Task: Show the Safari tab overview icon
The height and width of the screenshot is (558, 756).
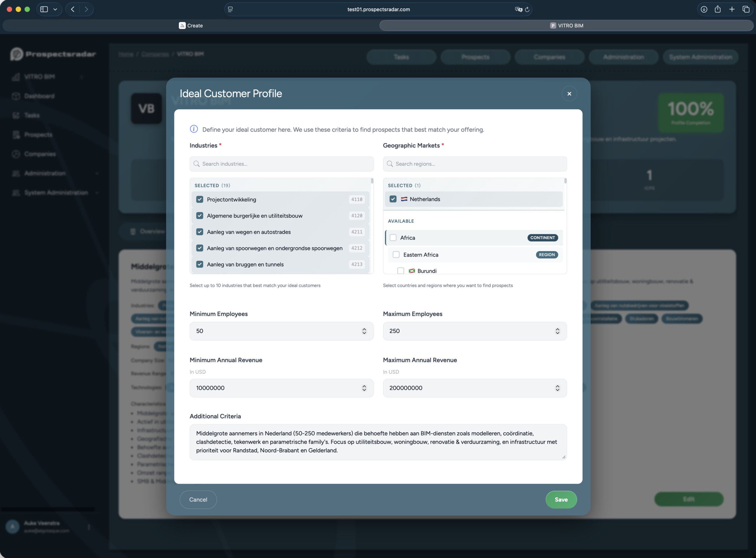Action: pos(746,9)
